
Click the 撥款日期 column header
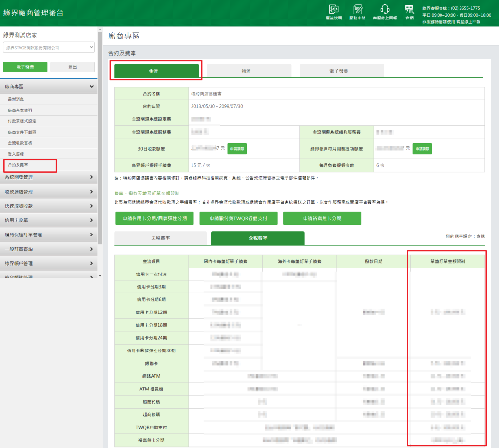pyautogui.click(x=374, y=261)
